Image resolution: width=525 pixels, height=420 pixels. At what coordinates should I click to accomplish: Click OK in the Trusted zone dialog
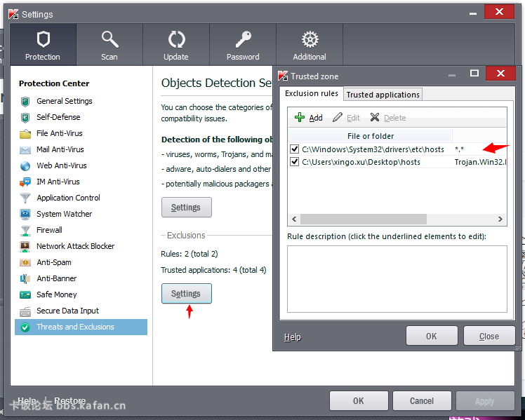click(432, 336)
